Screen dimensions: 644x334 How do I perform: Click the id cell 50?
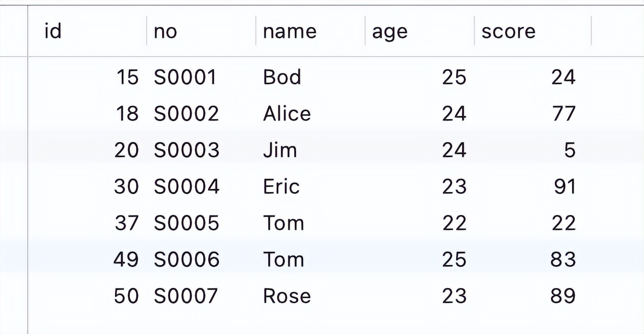click(126, 296)
